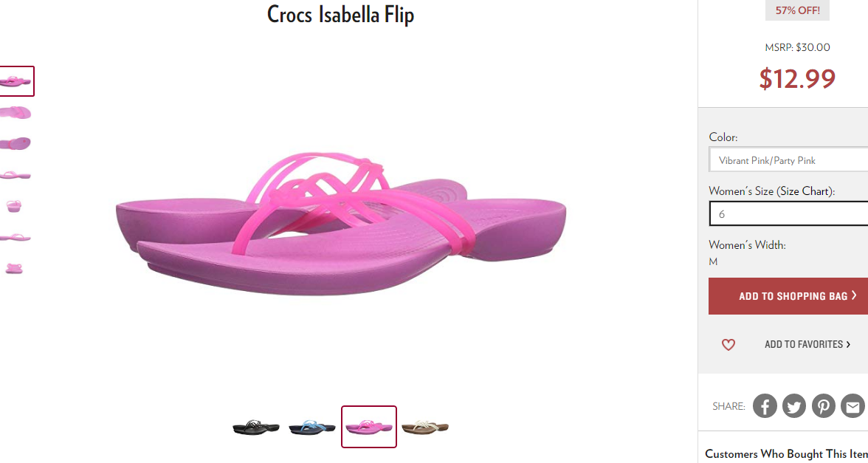Add item to shopping bag
This screenshot has height=463, width=868.
pos(788,295)
